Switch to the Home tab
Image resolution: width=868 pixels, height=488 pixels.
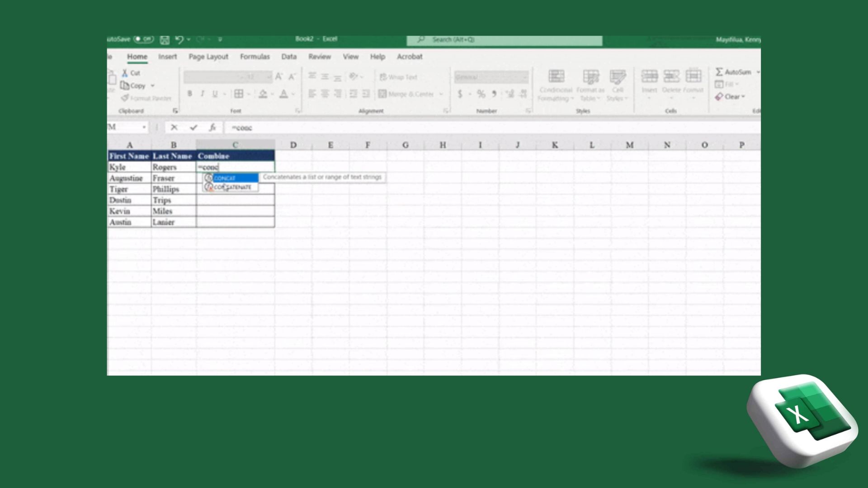click(x=137, y=56)
